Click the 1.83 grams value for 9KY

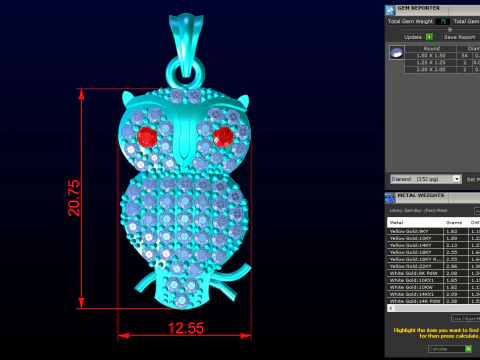coord(452,231)
